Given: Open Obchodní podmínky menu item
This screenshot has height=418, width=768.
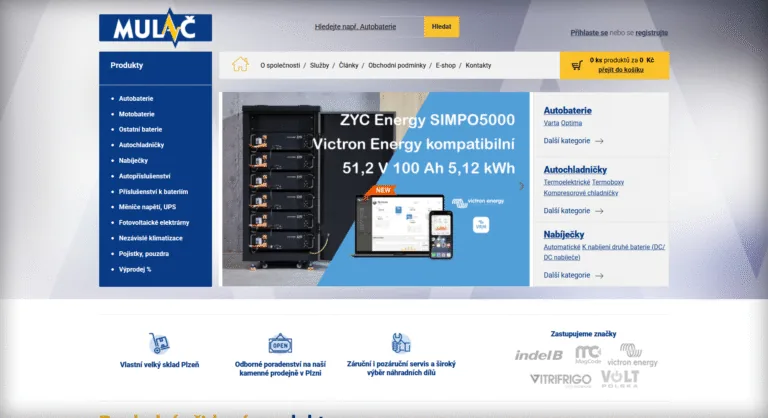Looking at the screenshot, I should [x=397, y=65].
